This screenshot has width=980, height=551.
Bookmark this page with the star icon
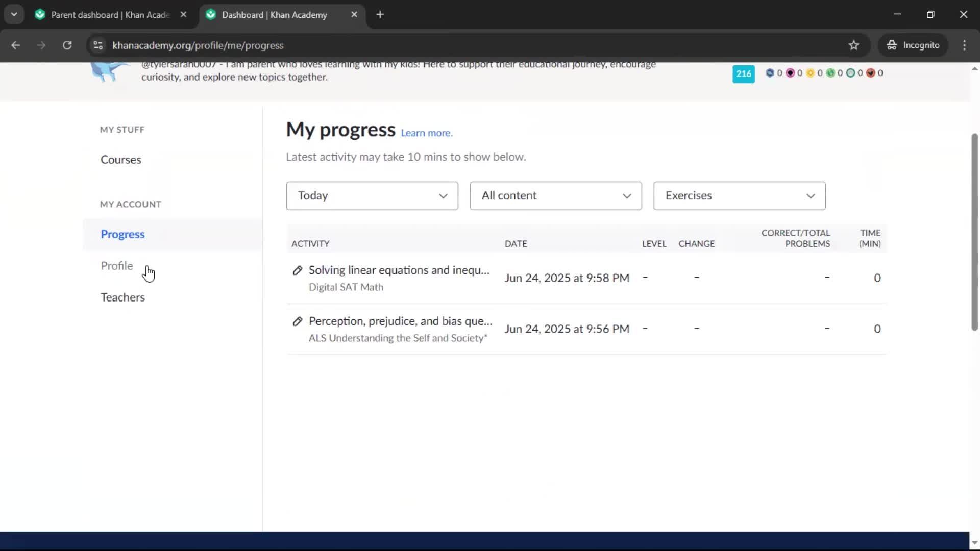point(853,45)
